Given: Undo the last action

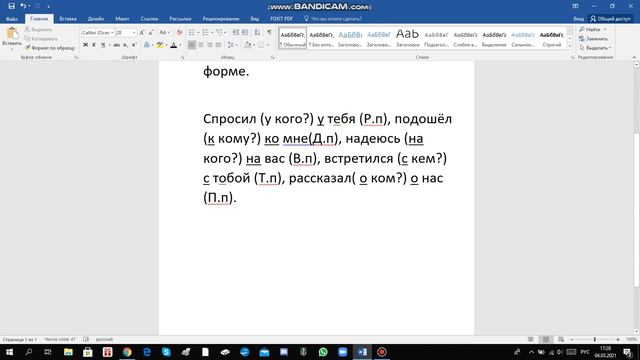Looking at the screenshot, I should click(23, 6).
